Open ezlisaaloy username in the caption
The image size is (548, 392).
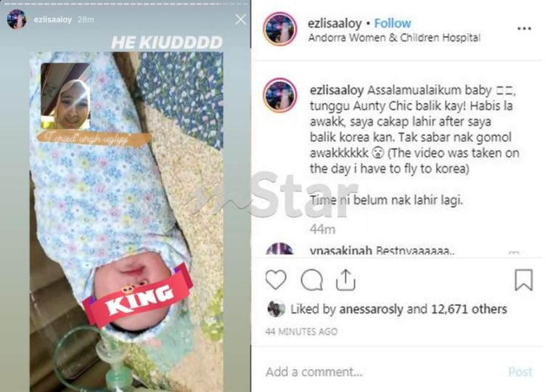337,91
